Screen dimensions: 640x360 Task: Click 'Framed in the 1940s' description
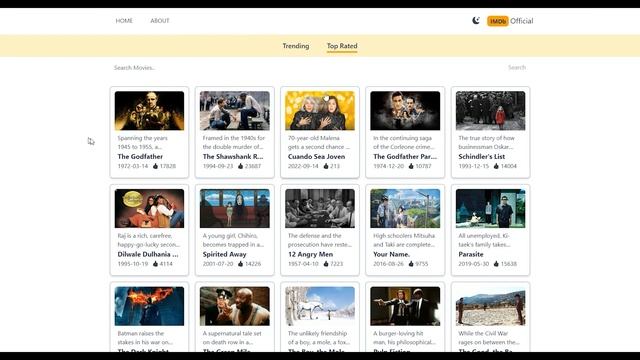click(233, 142)
